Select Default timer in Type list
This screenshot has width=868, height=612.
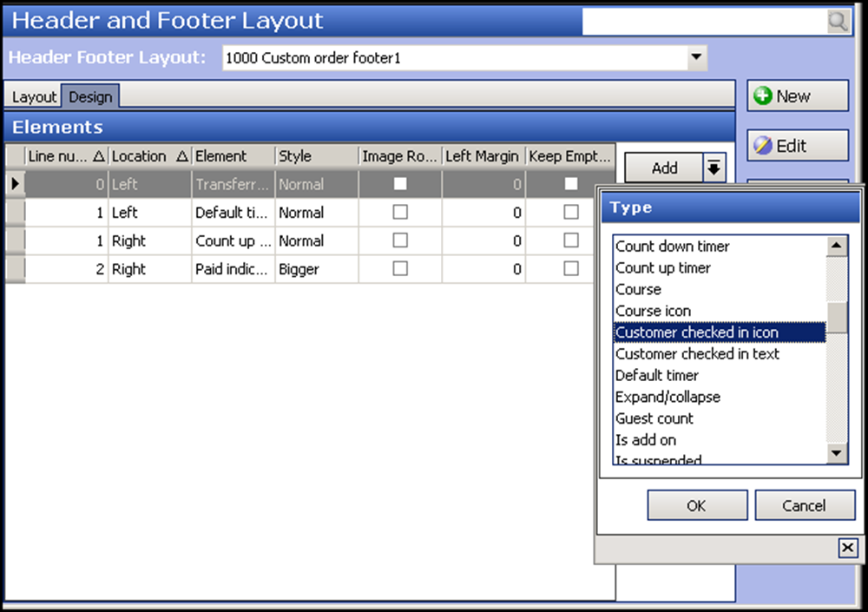[719, 376]
